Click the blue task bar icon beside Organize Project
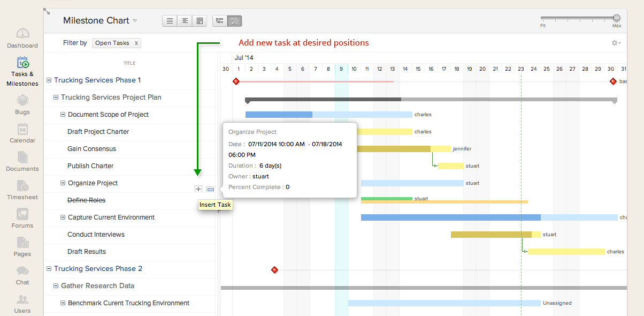 (x=210, y=189)
